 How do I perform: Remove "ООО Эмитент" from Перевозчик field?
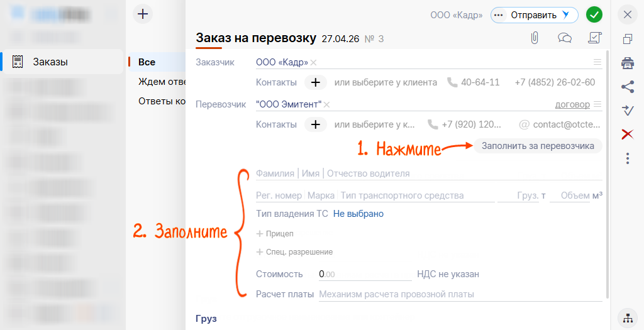(x=326, y=105)
